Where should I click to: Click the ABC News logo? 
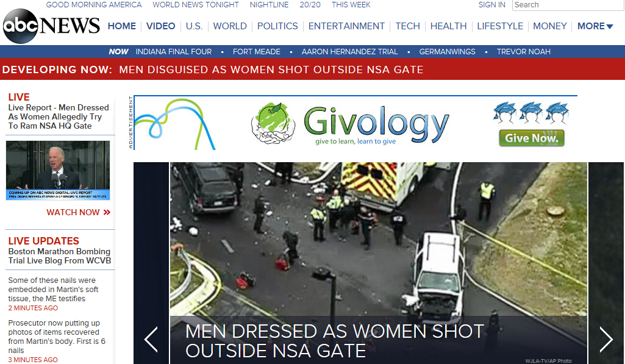[x=51, y=26]
